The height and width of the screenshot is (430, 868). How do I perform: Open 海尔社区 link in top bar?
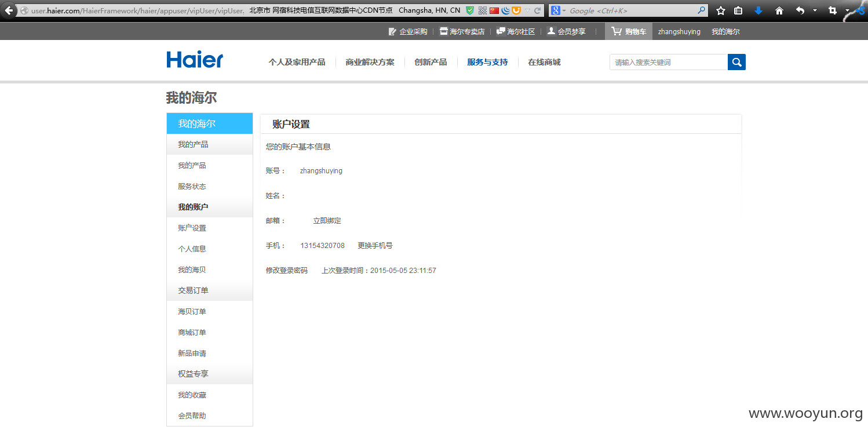516,32
